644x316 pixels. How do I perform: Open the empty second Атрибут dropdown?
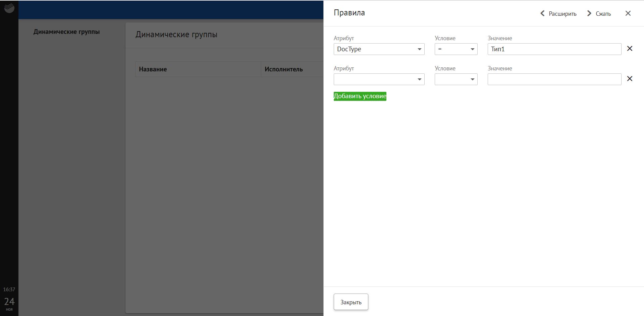point(379,79)
